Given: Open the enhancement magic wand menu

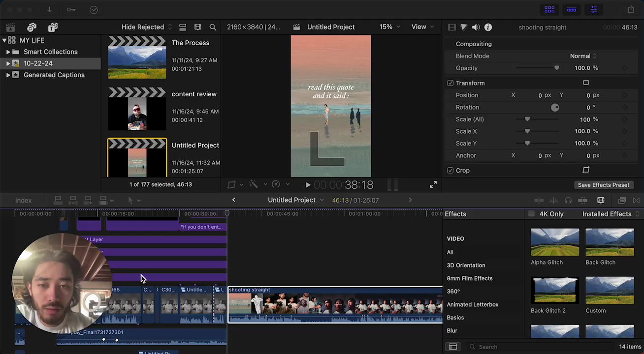Looking at the screenshot, I should click(258, 185).
